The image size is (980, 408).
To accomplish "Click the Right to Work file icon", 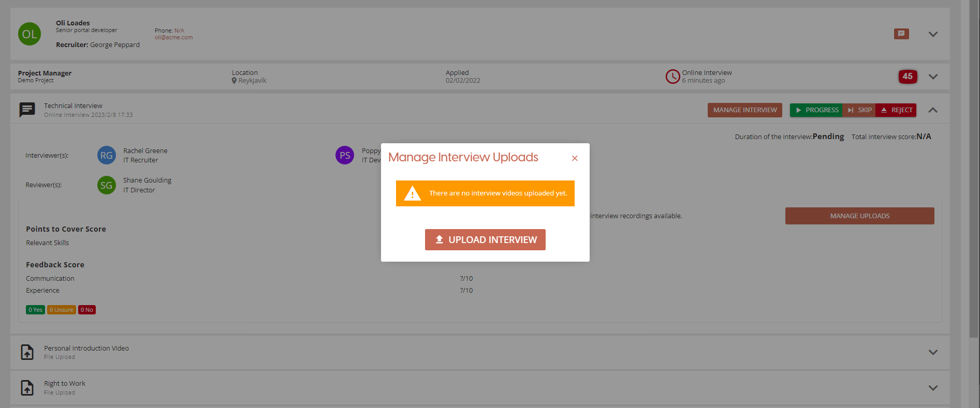I will 27,388.
